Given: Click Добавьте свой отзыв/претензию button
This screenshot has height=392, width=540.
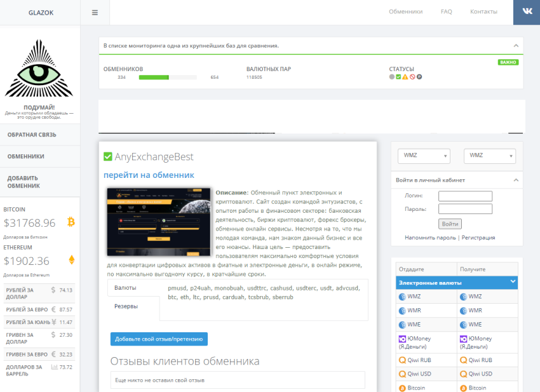Looking at the screenshot, I should [159, 339].
